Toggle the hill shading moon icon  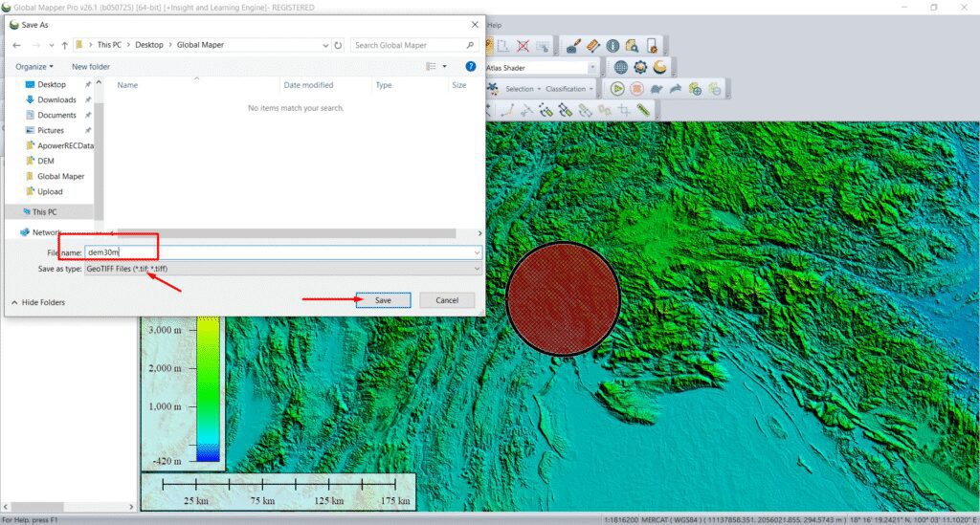pyautogui.click(x=660, y=67)
